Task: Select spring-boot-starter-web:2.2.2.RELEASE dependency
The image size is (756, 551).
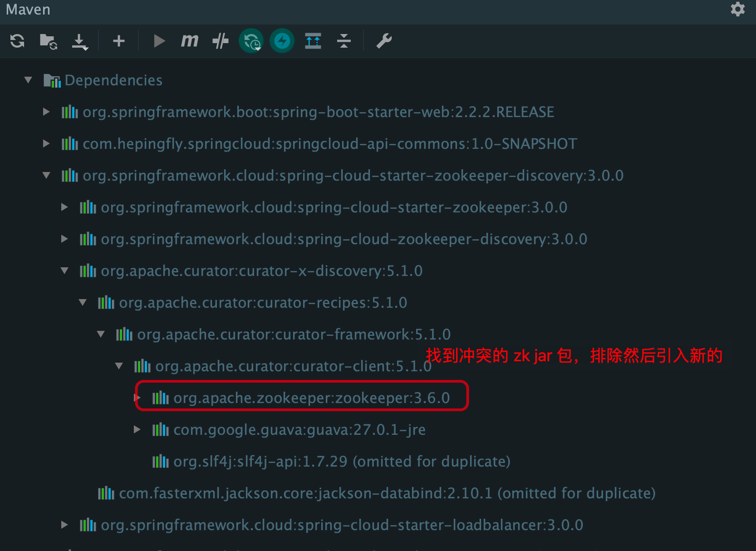Action: click(319, 112)
